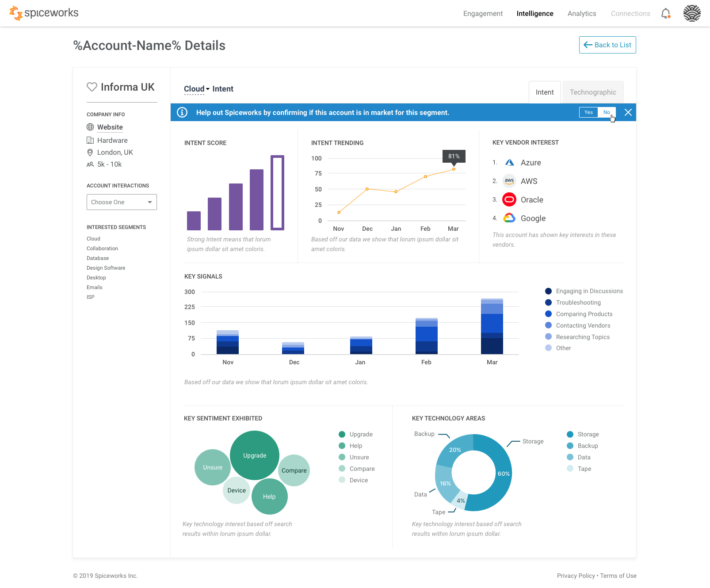Viewport: 710px width, 588px height.
Task: Click the Tape legend swatch
Action: tap(570, 469)
